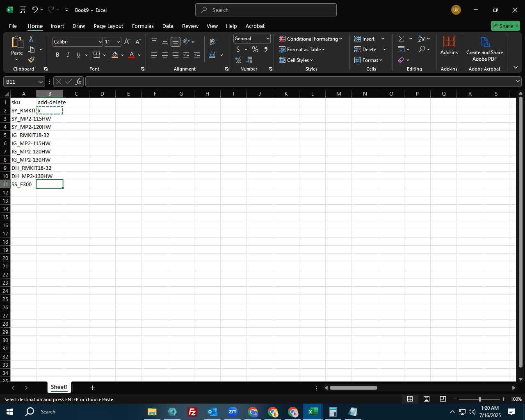Viewport: 525px width, 420px height.
Task: Click the Decrease Indent icon
Action: (186, 55)
